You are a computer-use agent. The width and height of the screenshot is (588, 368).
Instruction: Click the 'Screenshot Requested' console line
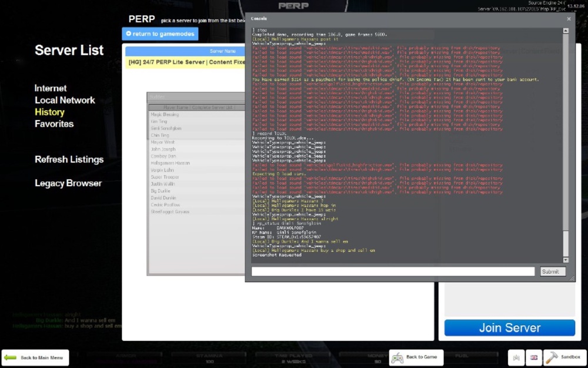(x=277, y=255)
